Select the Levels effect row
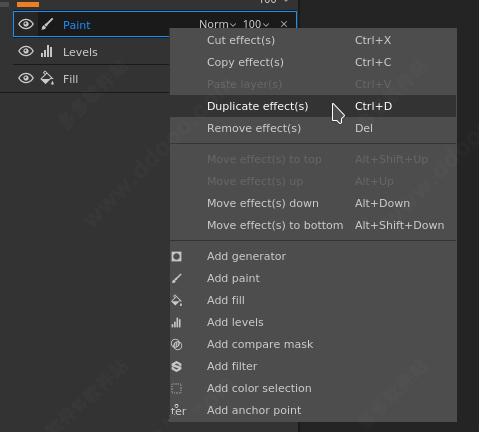This screenshot has width=479, height=432. click(91, 52)
